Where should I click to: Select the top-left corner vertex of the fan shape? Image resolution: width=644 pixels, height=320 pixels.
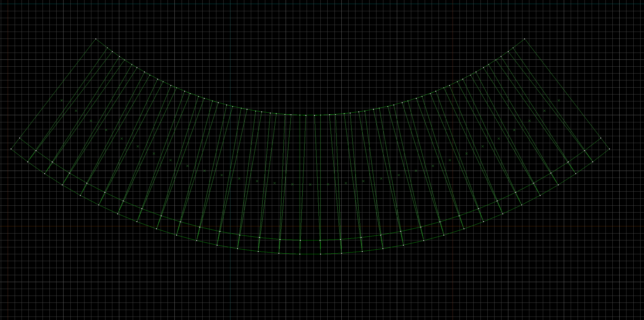[96, 39]
